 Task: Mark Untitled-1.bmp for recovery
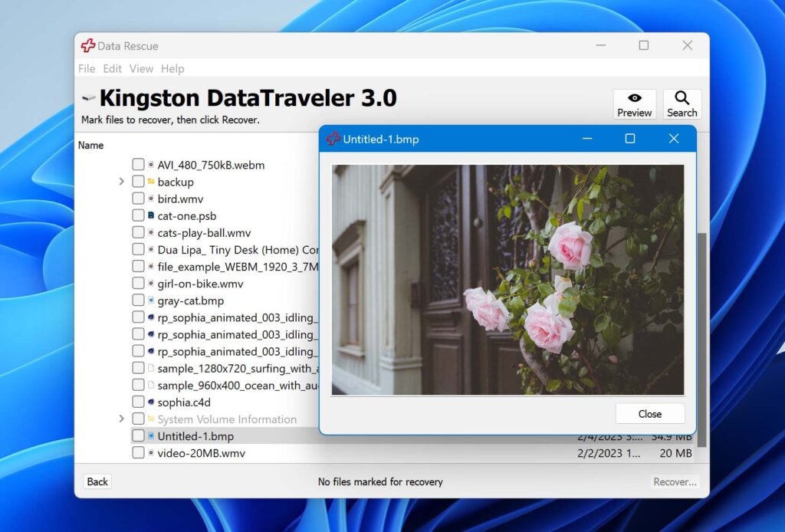click(139, 435)
